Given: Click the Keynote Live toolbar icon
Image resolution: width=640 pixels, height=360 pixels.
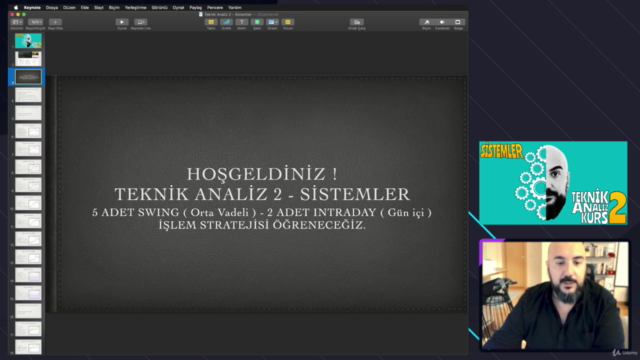Looking at the screenshot, I should [x=140, y=22].
